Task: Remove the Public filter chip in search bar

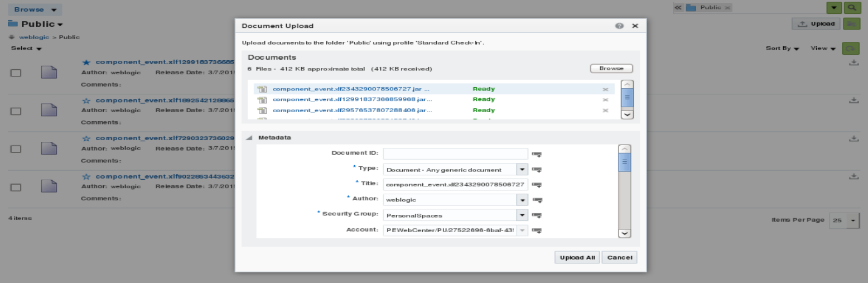Action: (727, 8)
